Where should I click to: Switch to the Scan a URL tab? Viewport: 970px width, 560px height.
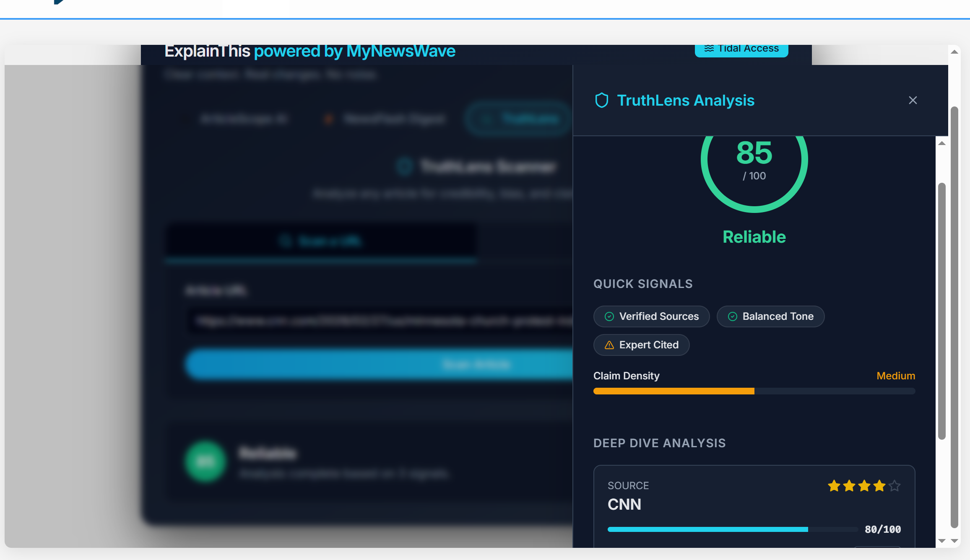point(321,241)
